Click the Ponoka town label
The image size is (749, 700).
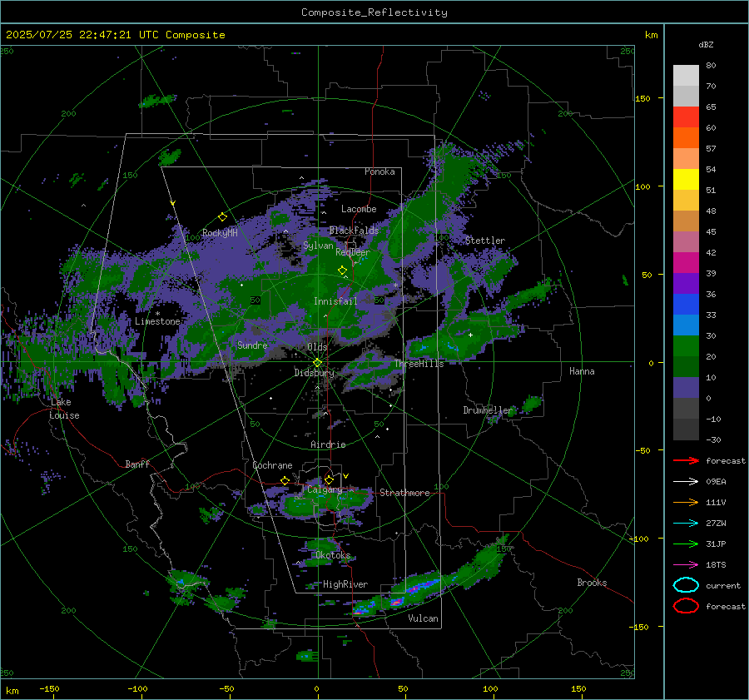coord(379,171)
